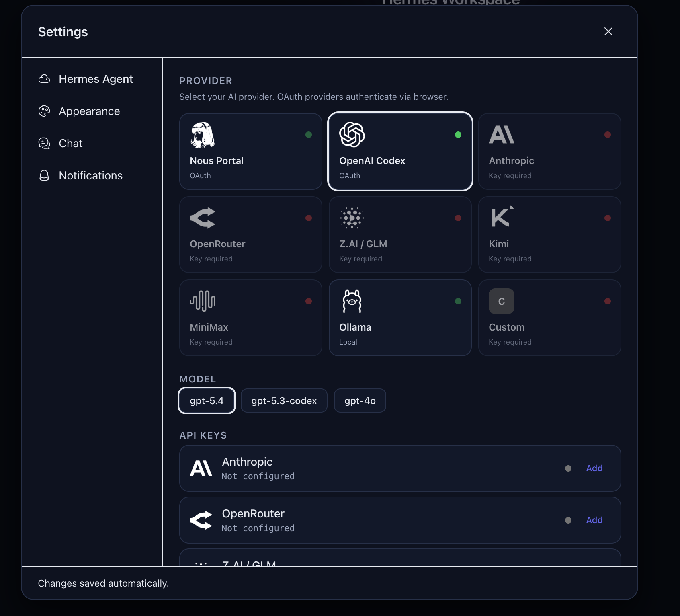Click the speech bubbles icon beside Chat

tap(44, 143)
